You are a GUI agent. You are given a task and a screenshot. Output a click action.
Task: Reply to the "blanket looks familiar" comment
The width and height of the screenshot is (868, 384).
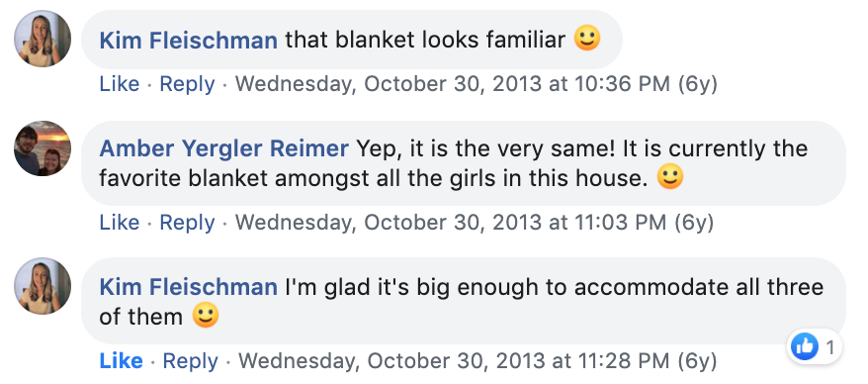187,84
